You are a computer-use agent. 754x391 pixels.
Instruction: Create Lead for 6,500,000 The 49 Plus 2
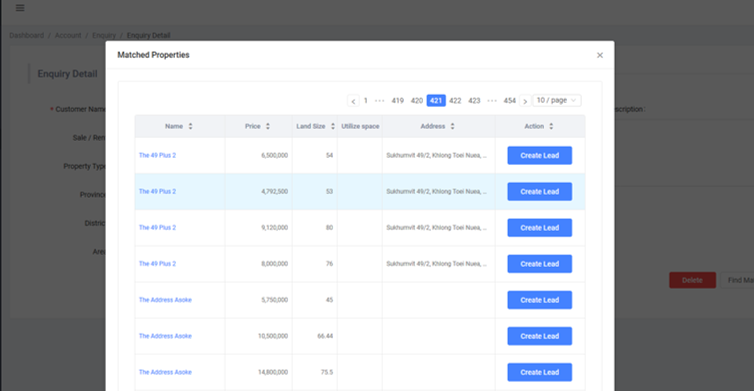point(540,155)
